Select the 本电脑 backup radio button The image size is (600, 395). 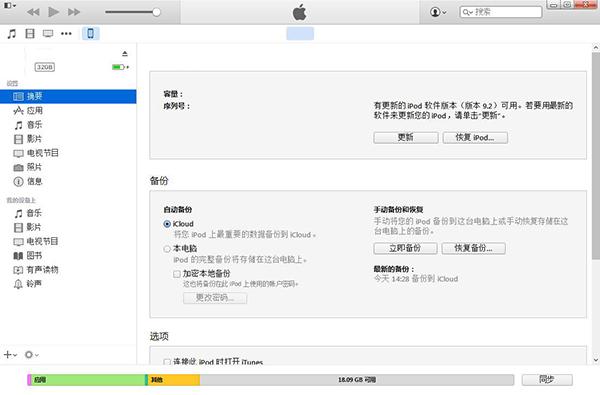point(167,249)
